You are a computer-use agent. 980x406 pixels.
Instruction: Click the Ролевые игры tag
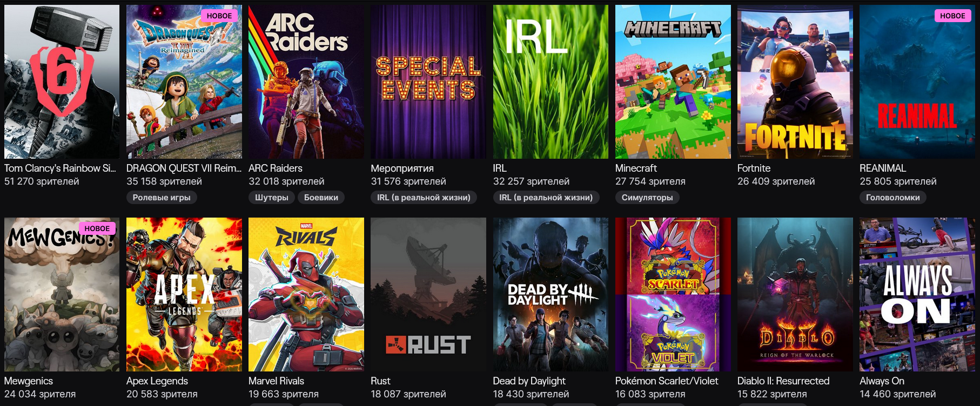tap(162, 198)
